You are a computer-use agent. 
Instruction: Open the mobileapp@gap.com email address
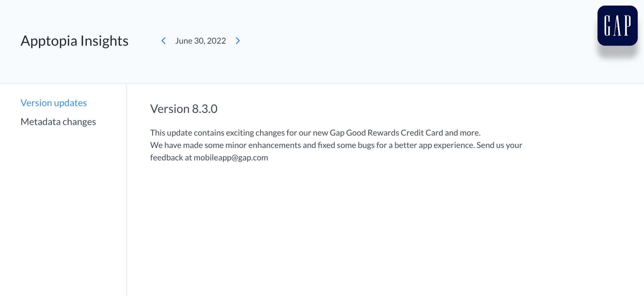231,158
